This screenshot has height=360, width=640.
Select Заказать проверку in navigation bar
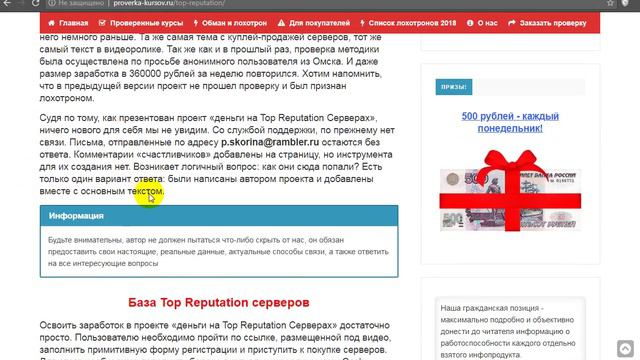pyautogui.click(x=547, y=23)
